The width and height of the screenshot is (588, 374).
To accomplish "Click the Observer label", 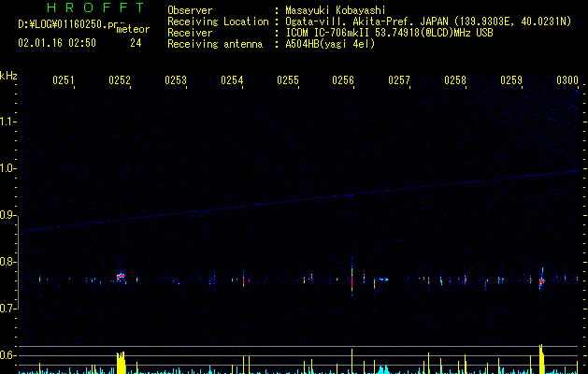I will (190, 10).
